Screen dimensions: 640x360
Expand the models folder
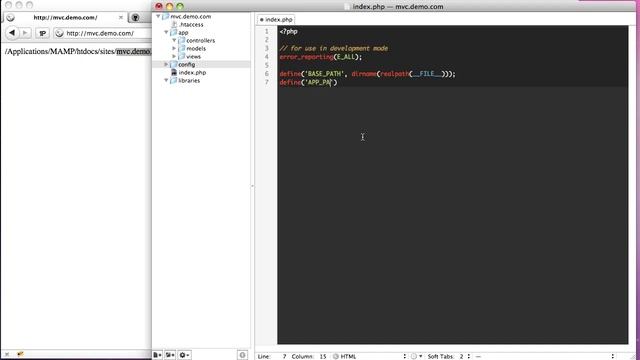click(174, 48)
